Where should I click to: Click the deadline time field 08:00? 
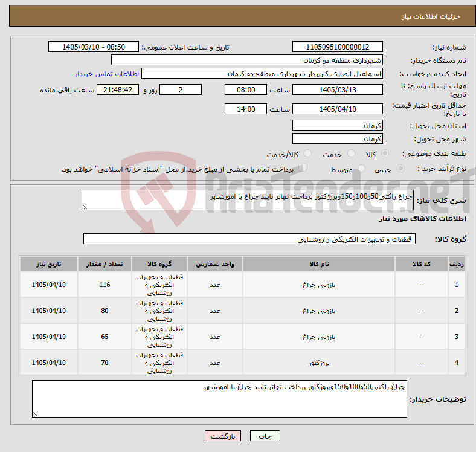point(246,89)
